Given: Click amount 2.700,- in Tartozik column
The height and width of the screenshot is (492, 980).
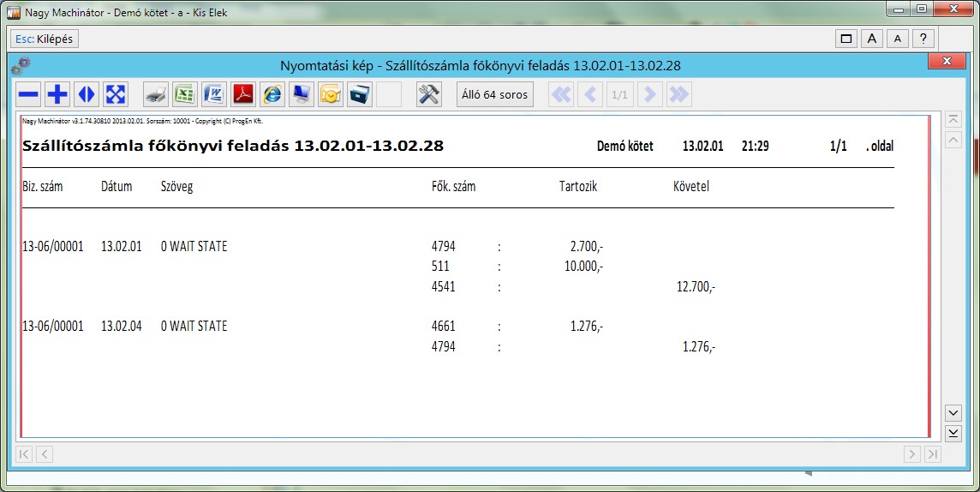Looking at the screenshot, I should (587, 247).
